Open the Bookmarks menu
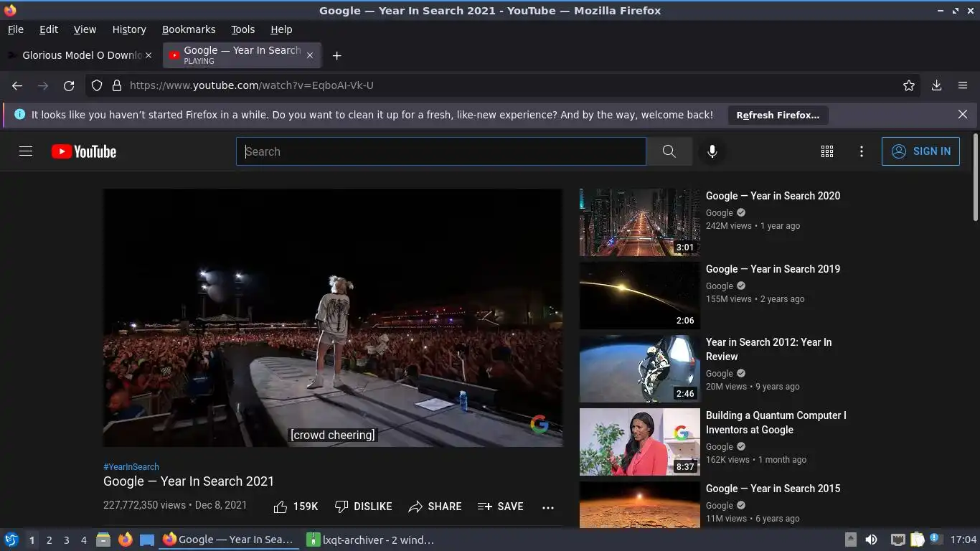Viewport: 980px width, 551px height. click(189, 29)
